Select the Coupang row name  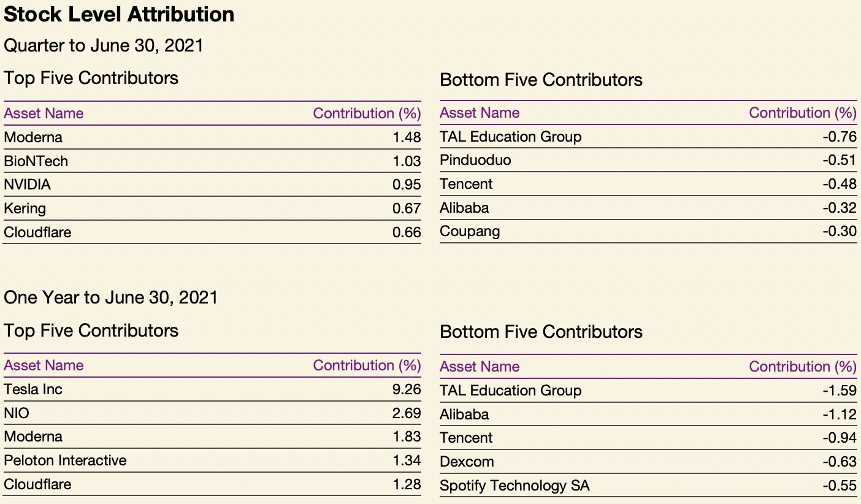(470, 231)
